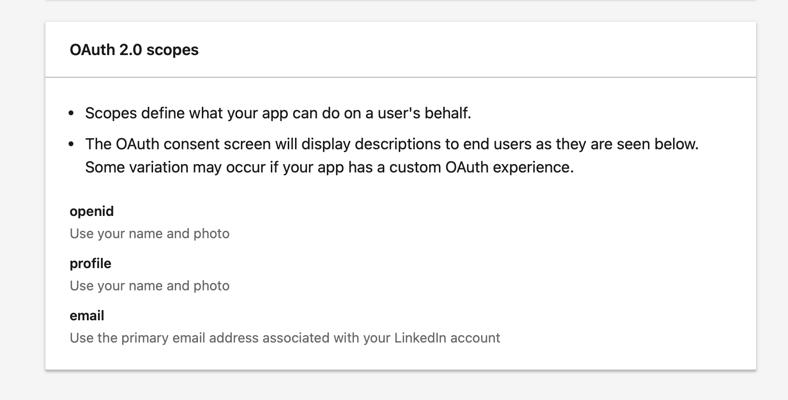Screen dimensions: 788x400
Task: Click the line starting Some variation may occur
Action: (329, 167)
